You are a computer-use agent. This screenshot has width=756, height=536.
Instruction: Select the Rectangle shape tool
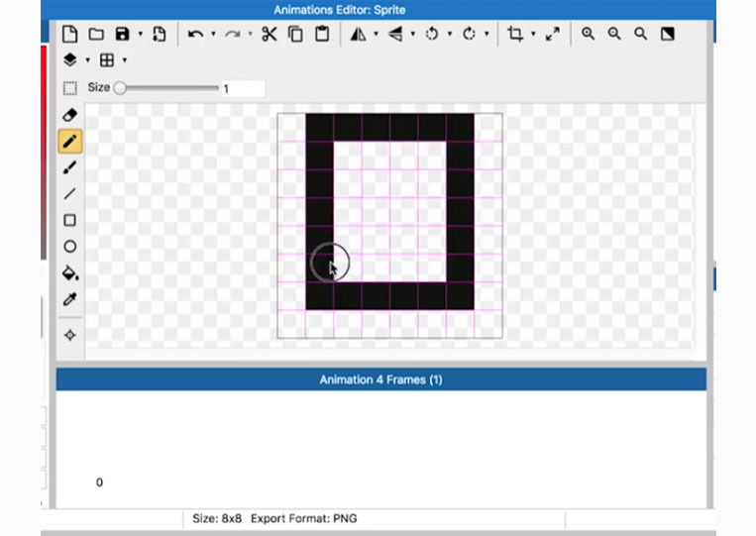(70, 220)
